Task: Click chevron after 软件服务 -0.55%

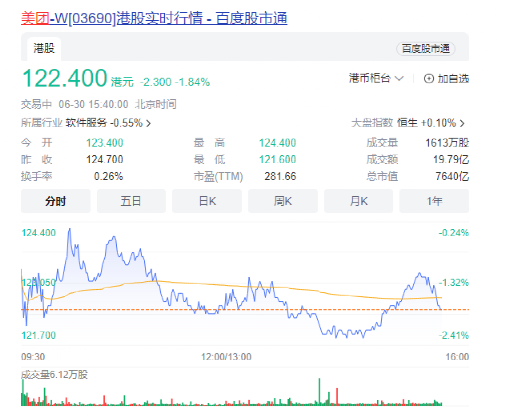Action: click(149, 123)
